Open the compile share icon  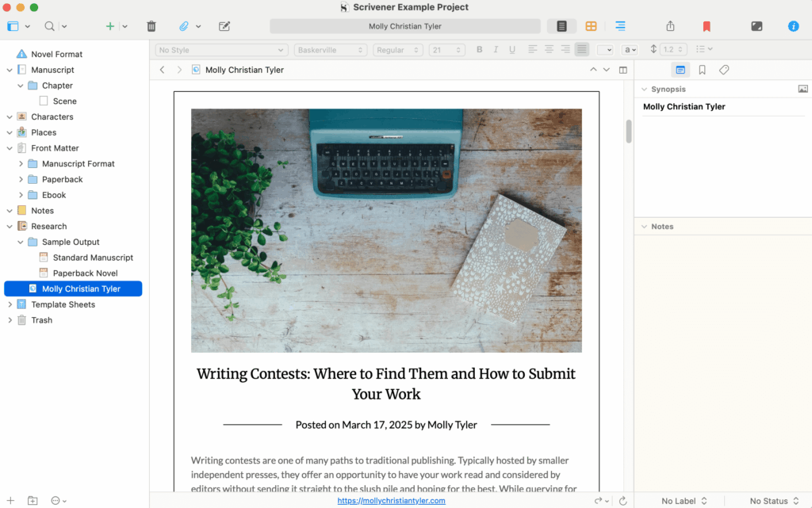click(670, 26)
